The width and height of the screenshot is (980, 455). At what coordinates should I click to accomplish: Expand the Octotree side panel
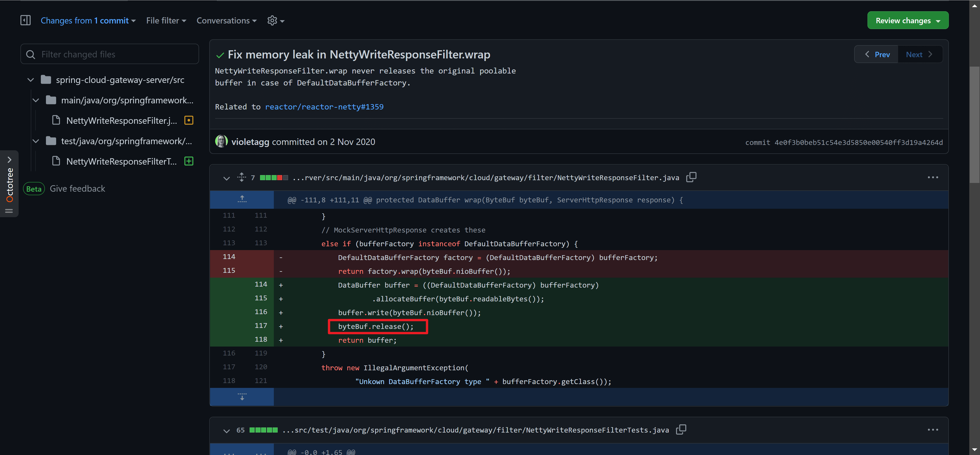click(x=9, y=160)
